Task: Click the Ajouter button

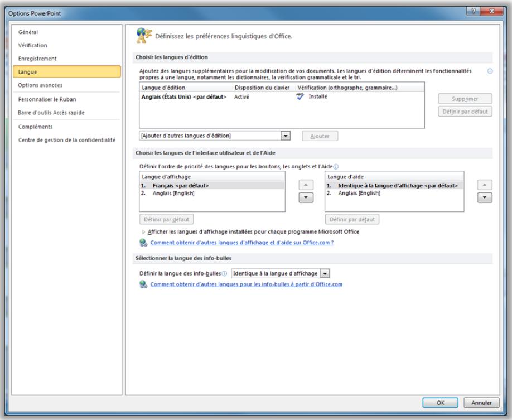Action: point(320,136)
